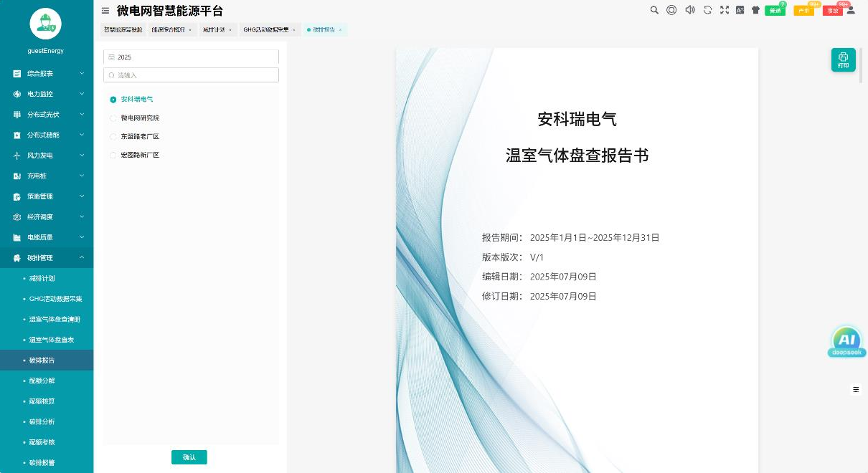Enter fullscreen with the expand icon
Screen dimensions: 868x473
724,10
